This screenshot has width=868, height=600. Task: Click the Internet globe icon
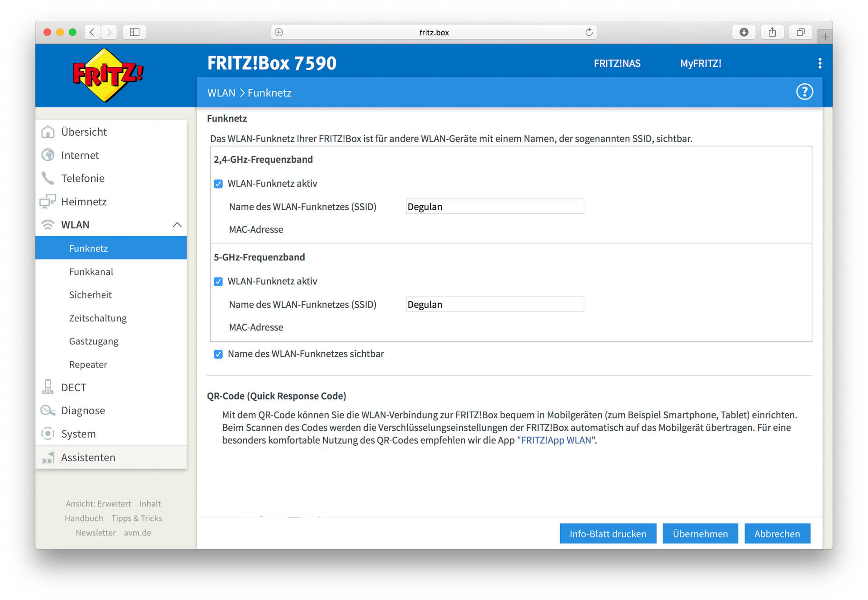(48, 155)
